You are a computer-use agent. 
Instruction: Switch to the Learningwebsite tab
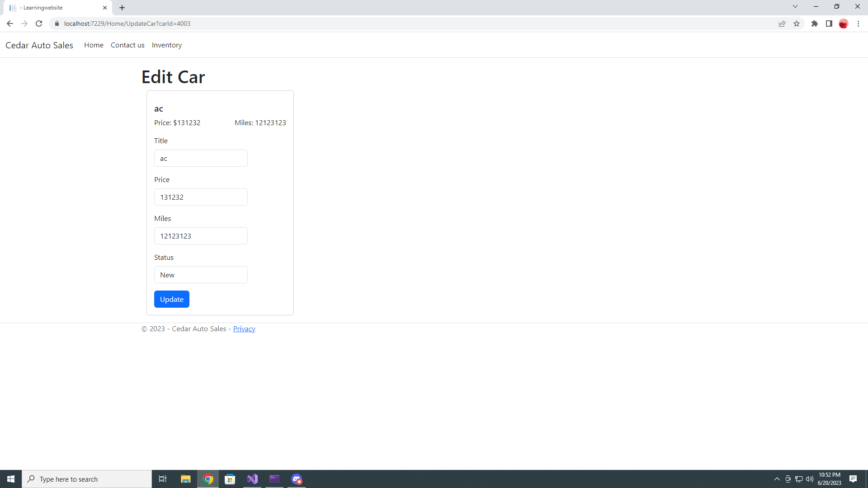tap(54, 8)
